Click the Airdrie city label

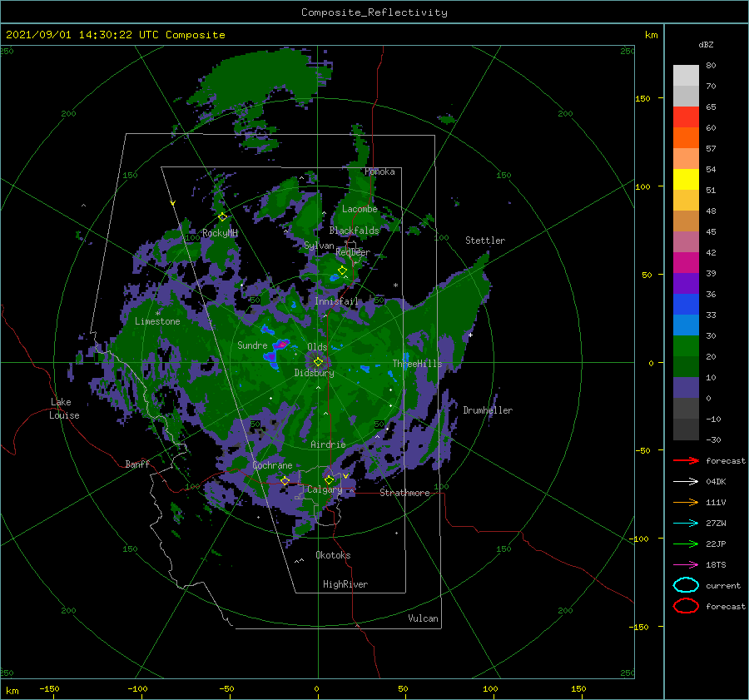point(328,444)
